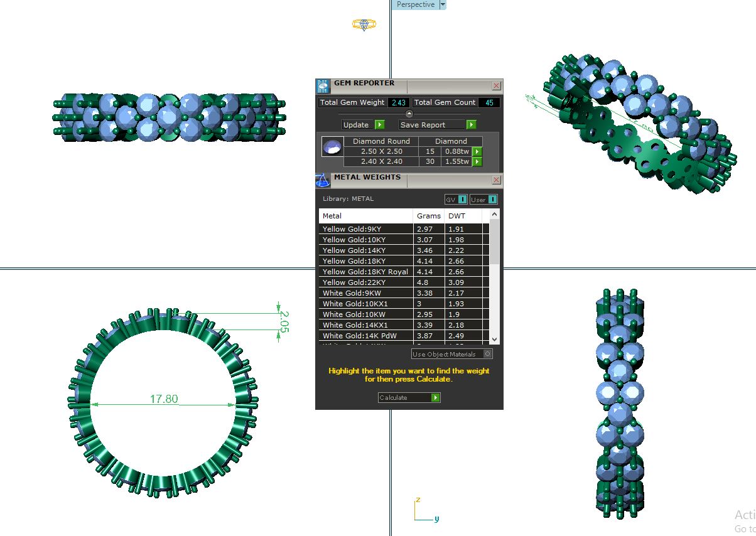Click the gem count cell showing 15

(x=429, y=151)
